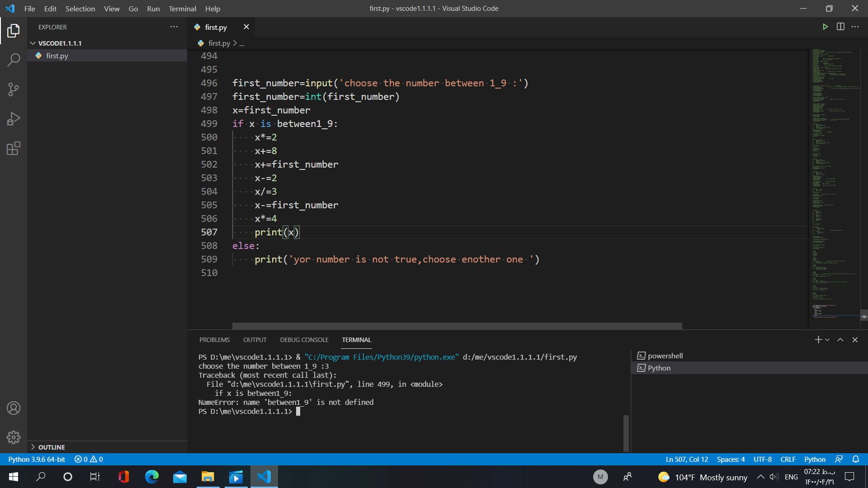The image size is (868, 488).
Task: Open the Search view in activity bar
Action: [x=14, y=60]
